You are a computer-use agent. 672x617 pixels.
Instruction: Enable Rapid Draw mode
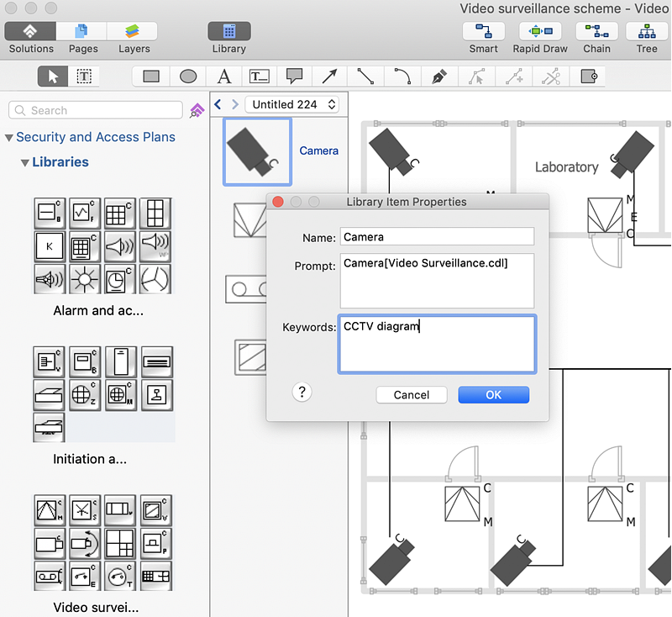point(540,32)
